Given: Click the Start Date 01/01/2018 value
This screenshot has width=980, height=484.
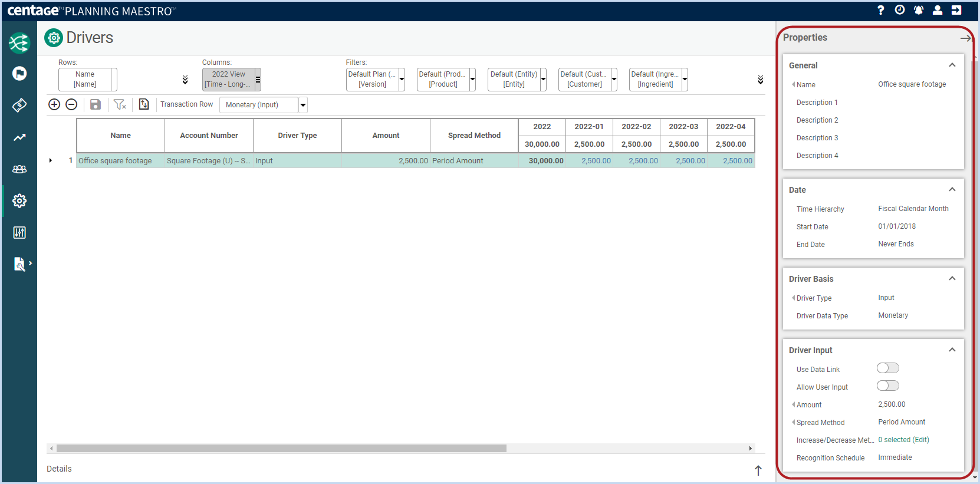Looking at the screenshot, I should pos(897,226).
